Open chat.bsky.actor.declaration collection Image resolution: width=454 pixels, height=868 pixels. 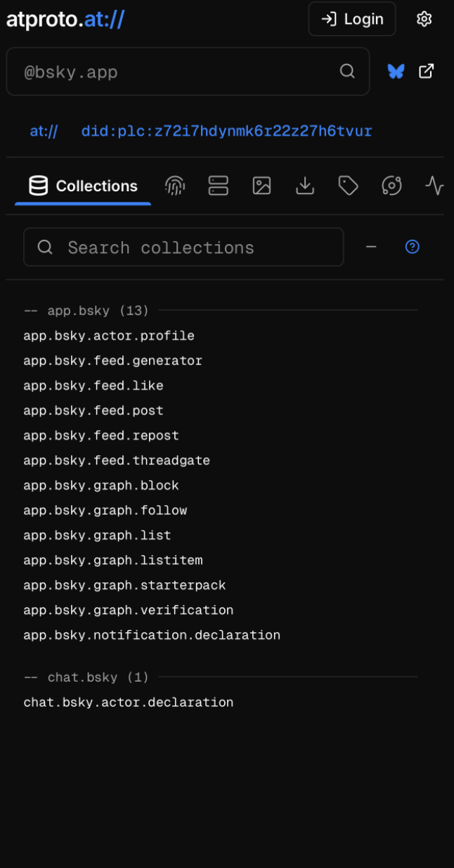click(x=129, y=703)
